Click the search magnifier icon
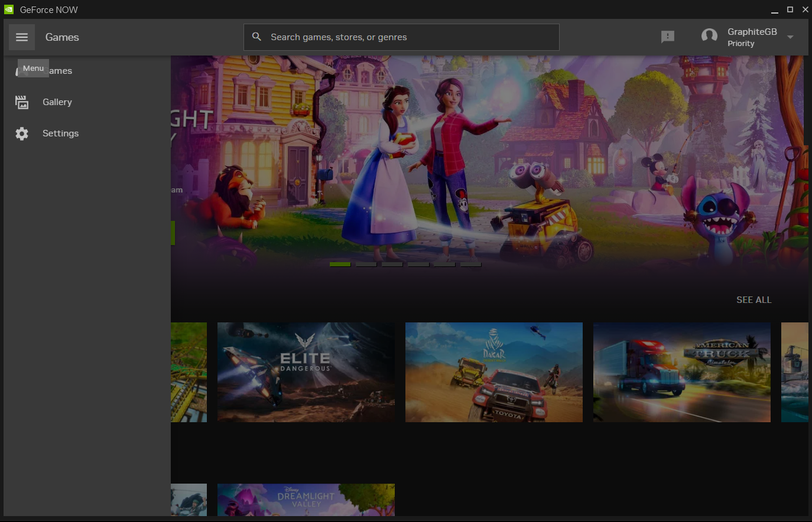This screenshot has height=522, width=812. tap(256, 37)
